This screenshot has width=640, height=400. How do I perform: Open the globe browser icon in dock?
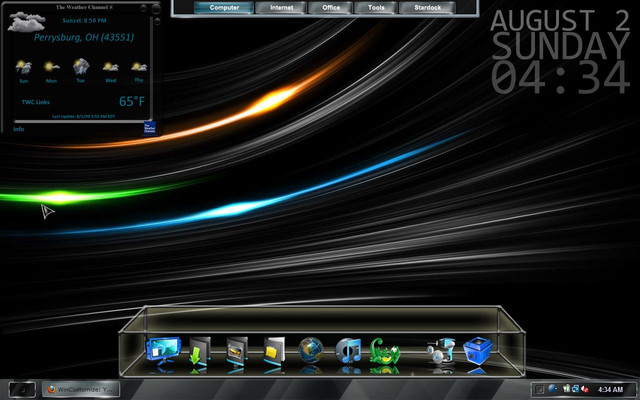pos(311,350)
